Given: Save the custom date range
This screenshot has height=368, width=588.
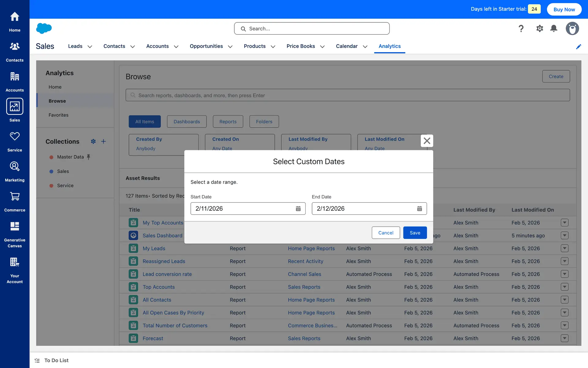Looking at the screenshot, I should click(x=415, y=233).
